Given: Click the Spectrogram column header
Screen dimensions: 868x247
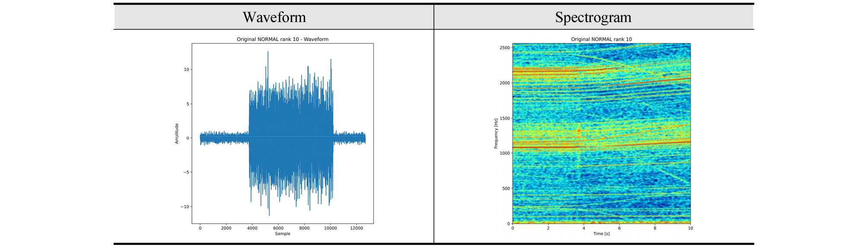Looking at the screenshot, I should coord(593,17).
